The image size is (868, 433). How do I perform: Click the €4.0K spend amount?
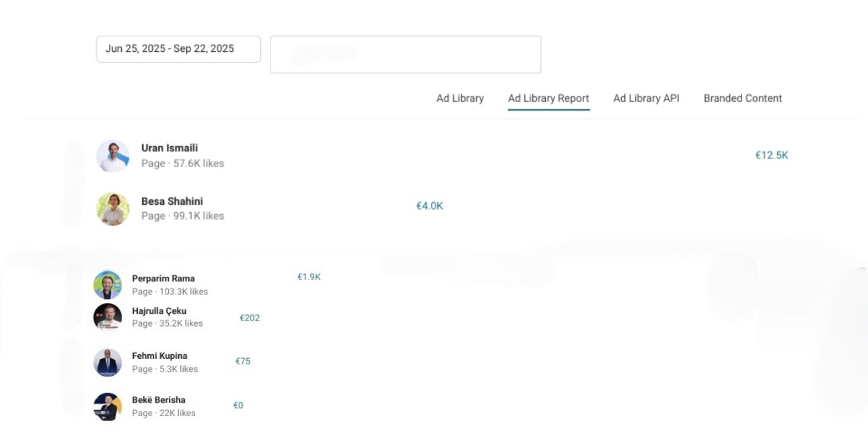pyautogui.click(x=429, y=206)
